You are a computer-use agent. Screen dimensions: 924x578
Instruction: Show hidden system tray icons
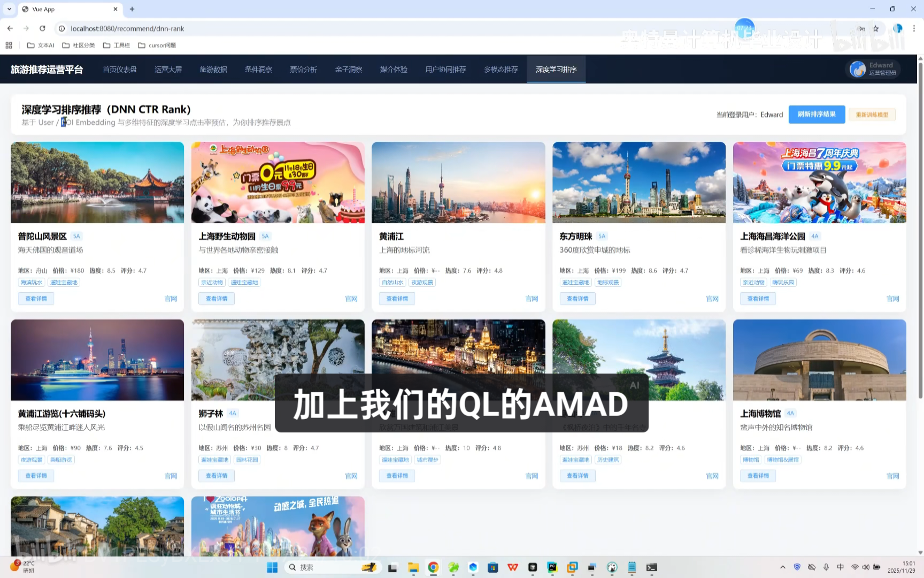click(783, 567)
